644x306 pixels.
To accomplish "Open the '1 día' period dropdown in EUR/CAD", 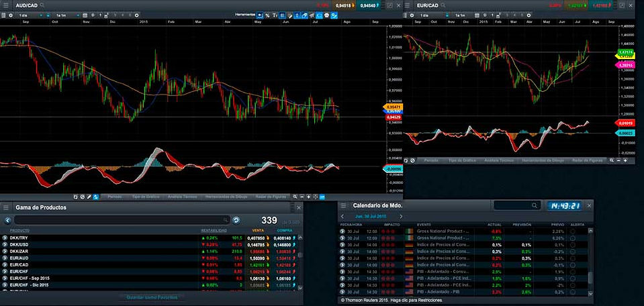I will point(429,15).
